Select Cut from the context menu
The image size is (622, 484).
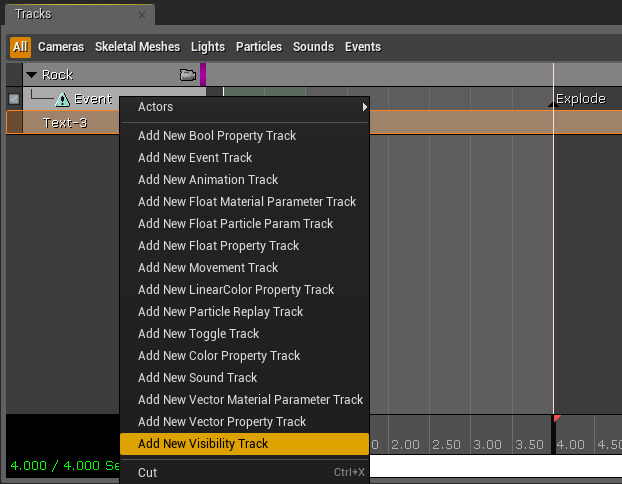[x=245, y=472]
